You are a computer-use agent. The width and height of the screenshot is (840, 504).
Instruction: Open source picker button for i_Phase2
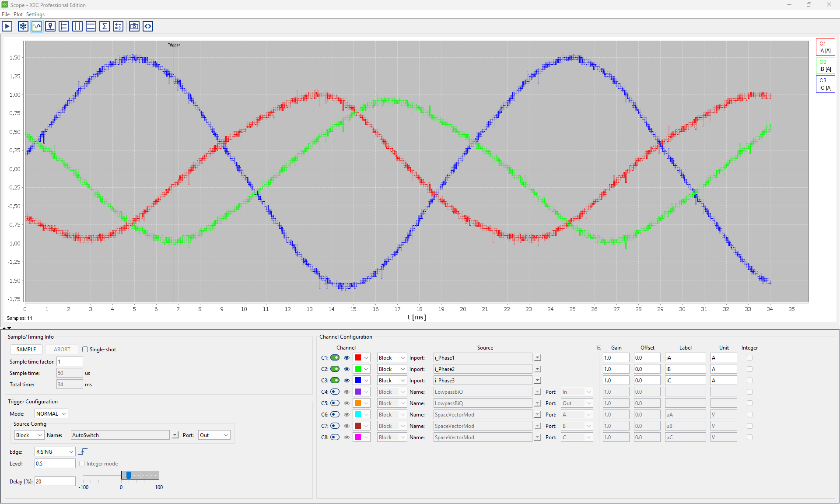click(x=538, y=369)
